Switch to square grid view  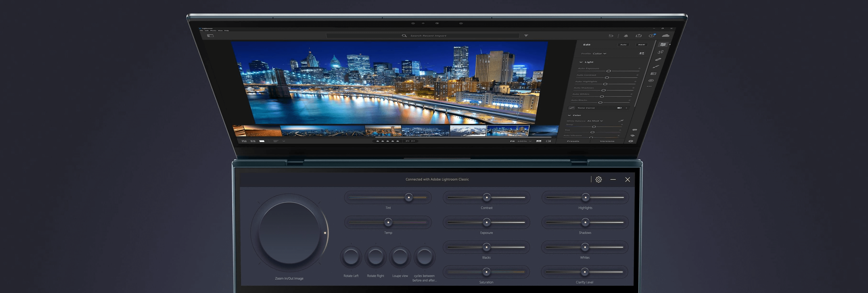point(253,141)
